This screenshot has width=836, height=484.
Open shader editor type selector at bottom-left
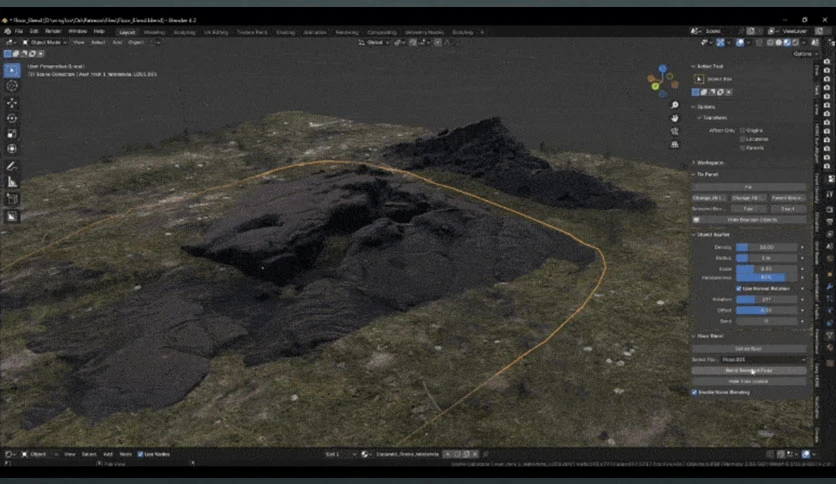tap(9, 454)
